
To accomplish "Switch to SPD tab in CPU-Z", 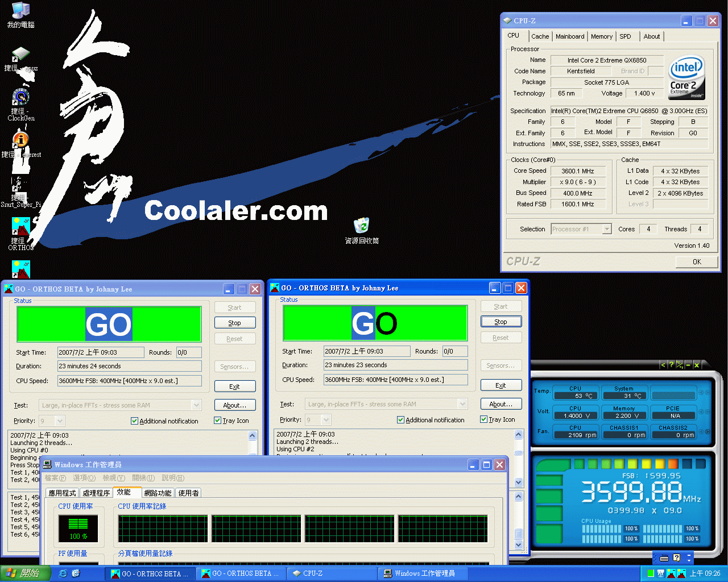I will [x=626, y=36].
